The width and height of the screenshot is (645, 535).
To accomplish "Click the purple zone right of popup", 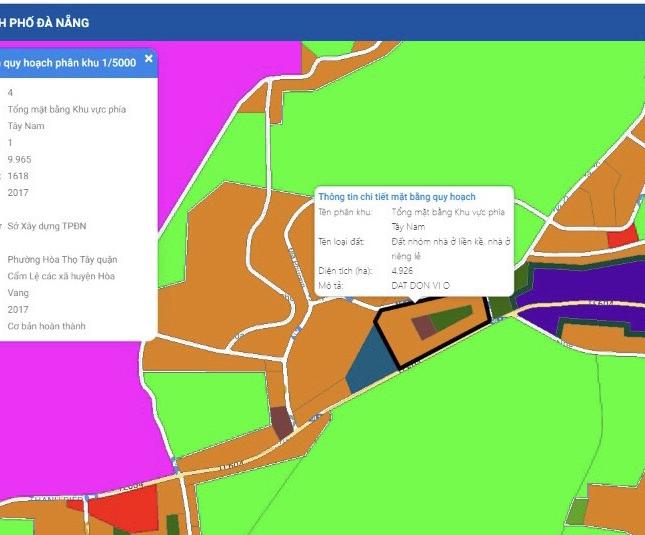I will point(584,284).
